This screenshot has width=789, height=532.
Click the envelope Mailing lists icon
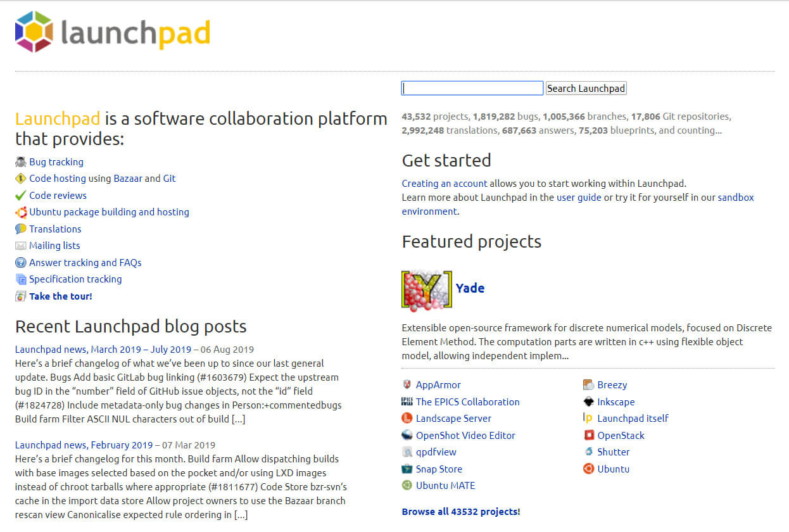click(x=21, y=246)
